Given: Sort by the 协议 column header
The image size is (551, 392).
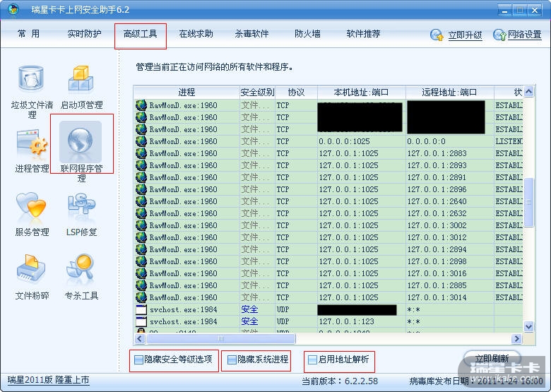Looking at the screenshot, I should tap(296, 93).
